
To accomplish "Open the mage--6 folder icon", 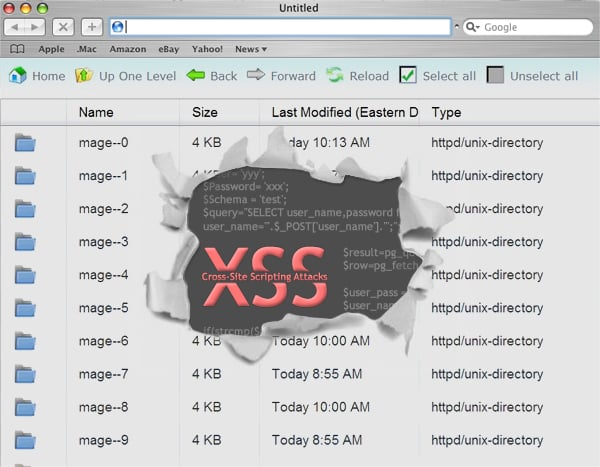I will (25, 341).
